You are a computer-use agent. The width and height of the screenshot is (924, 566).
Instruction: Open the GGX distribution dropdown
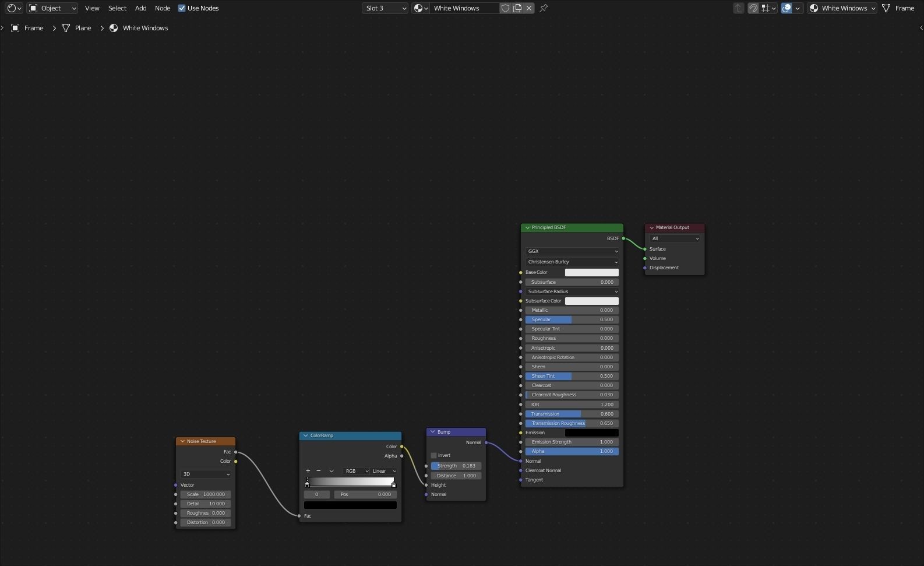point(572,251)
